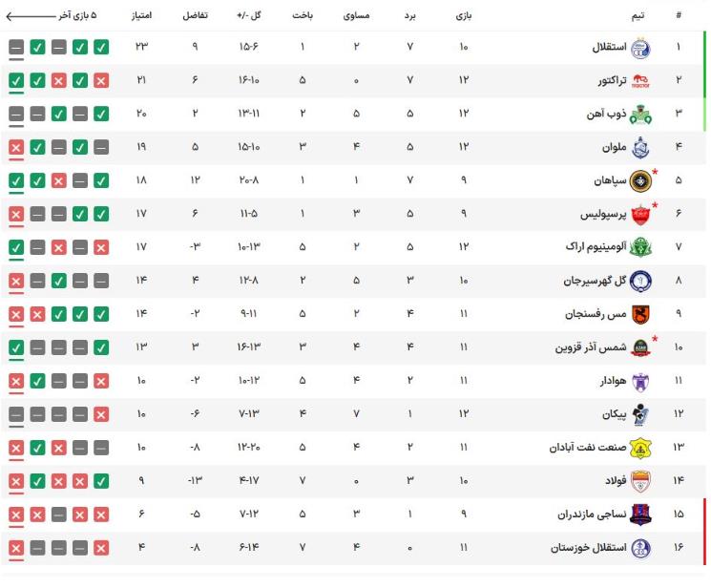711x588 pixels.
Task: Click the Nassaji Mazandaran club logo
Action: pos(640,514)
